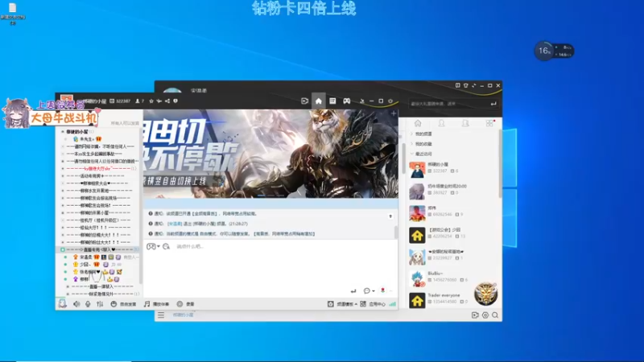Click the smiley free-speech mode button
The image size is (644, 362).
[123, 304]
